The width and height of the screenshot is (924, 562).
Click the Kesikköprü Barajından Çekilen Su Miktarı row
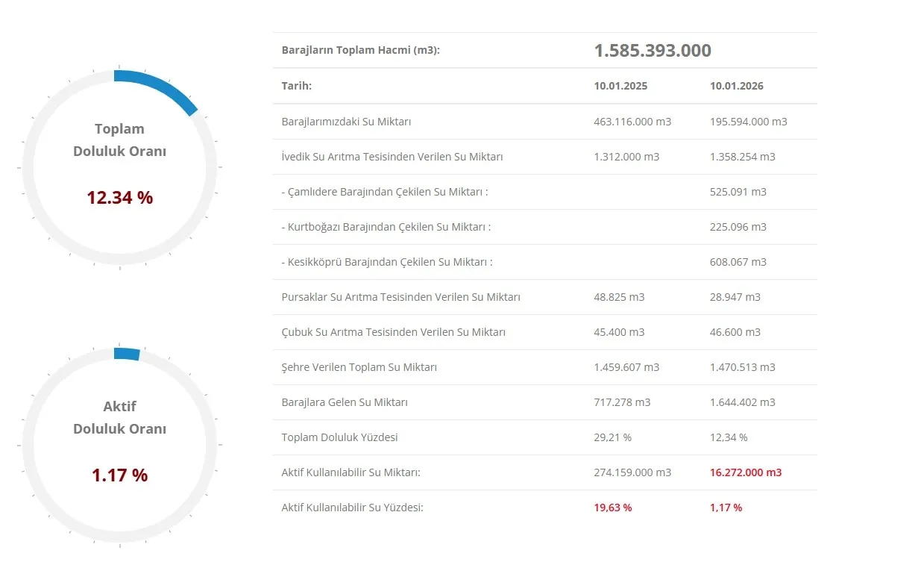[387, 262]
